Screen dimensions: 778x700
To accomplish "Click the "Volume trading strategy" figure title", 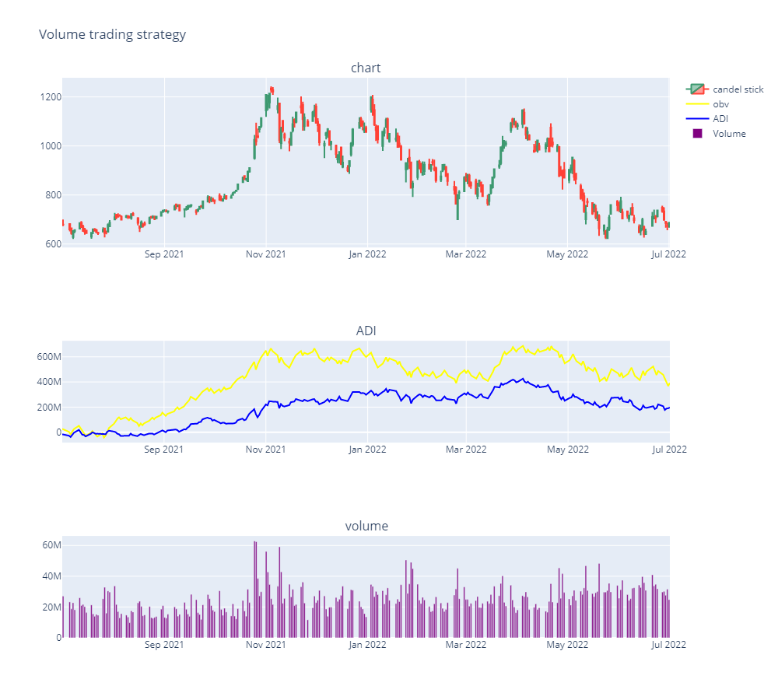I will [112, 34].
